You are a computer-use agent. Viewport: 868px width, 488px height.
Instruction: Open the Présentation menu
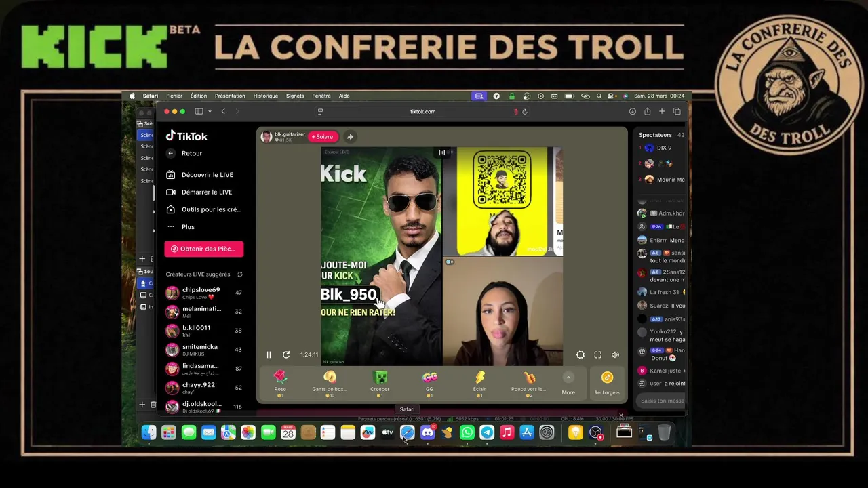[x=230, y=96]
